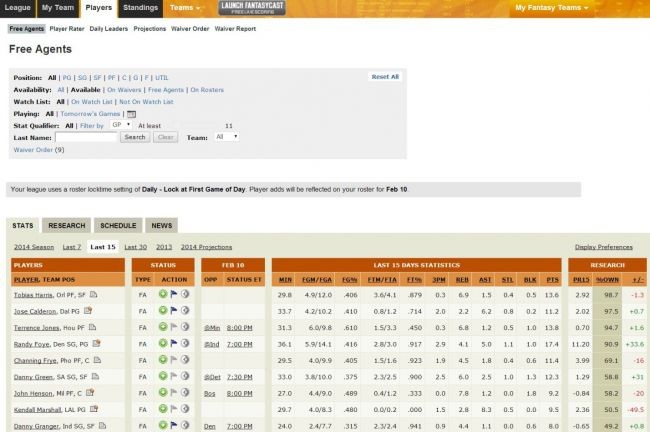Add Kendall Marshall via plus icon

(x=163, y=409)
